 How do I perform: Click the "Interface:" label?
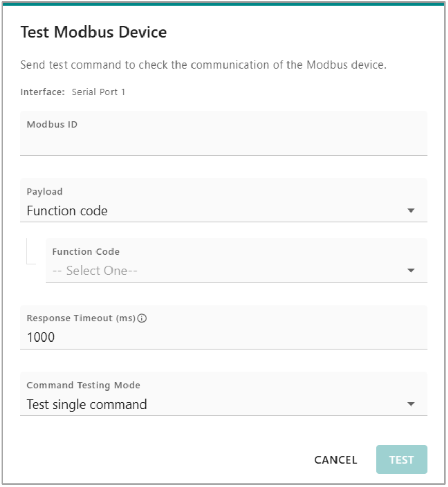point(42,92)
